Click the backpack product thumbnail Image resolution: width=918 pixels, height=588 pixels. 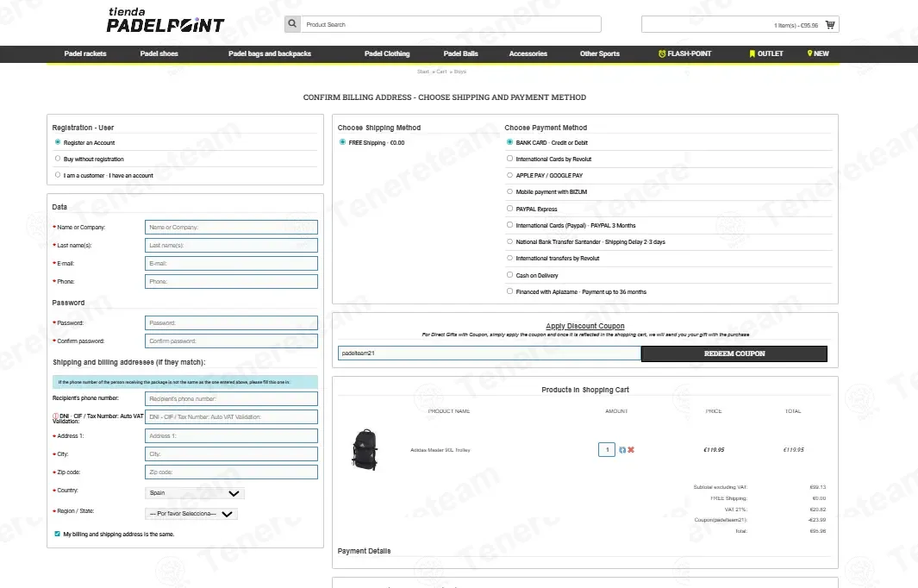365,450
